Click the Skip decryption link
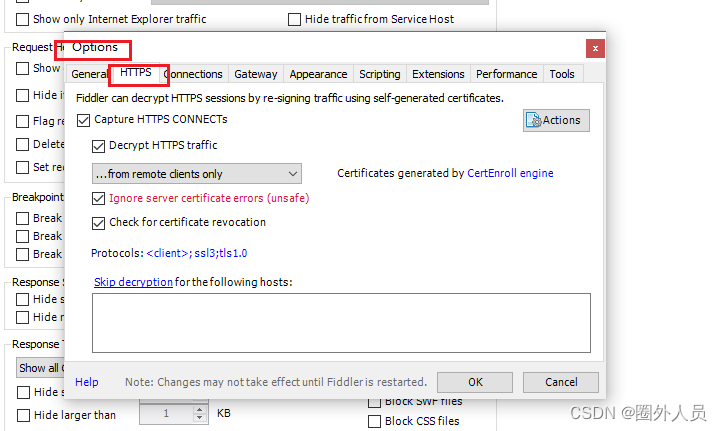The width and height of the screenshot is (722, 431). pos(133,282)
